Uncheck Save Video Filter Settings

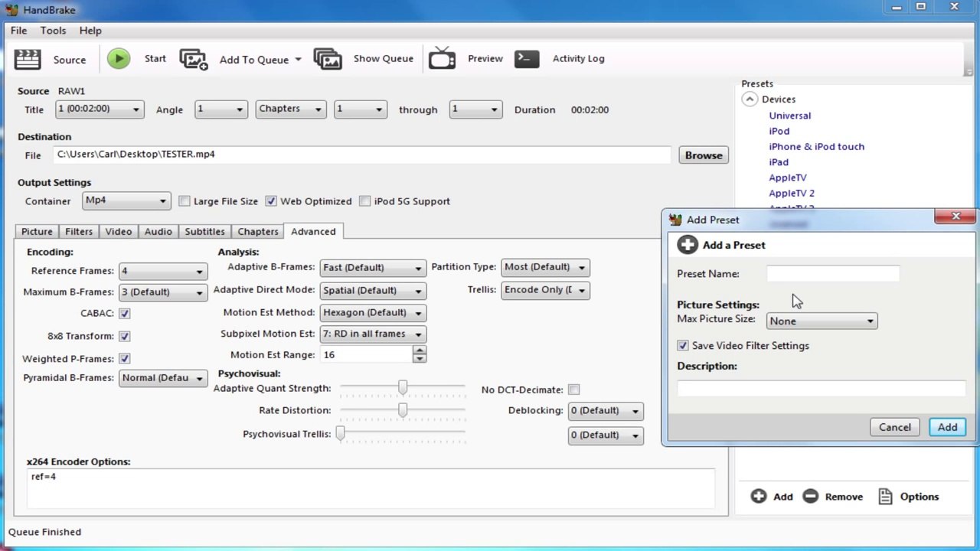[683, 346]
